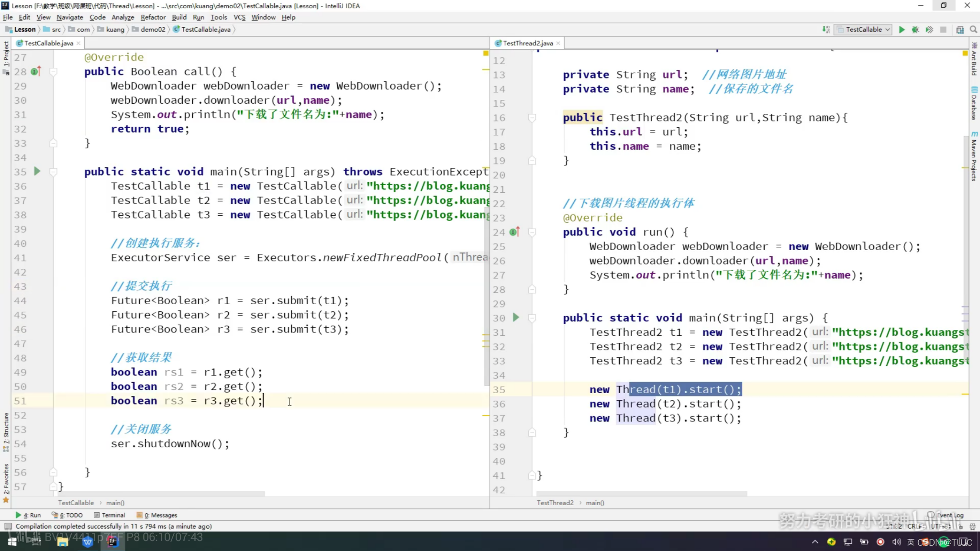
Task: Open the Structure tool window side tab
Action: [x=6, y=432]
